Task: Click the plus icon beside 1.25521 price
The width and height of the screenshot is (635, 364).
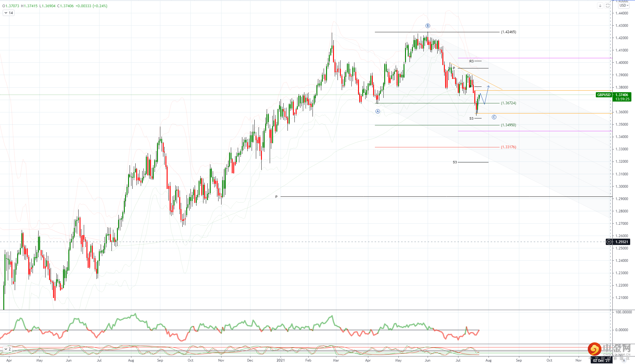Action: 609,242
